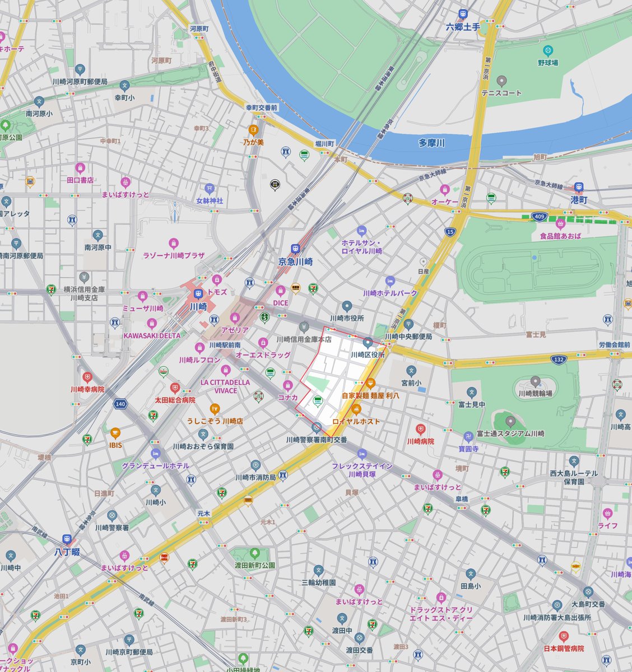The image size is (632, 672).
Task: Select the グランデュールホテル hotel icon
Action: [156, 453]
